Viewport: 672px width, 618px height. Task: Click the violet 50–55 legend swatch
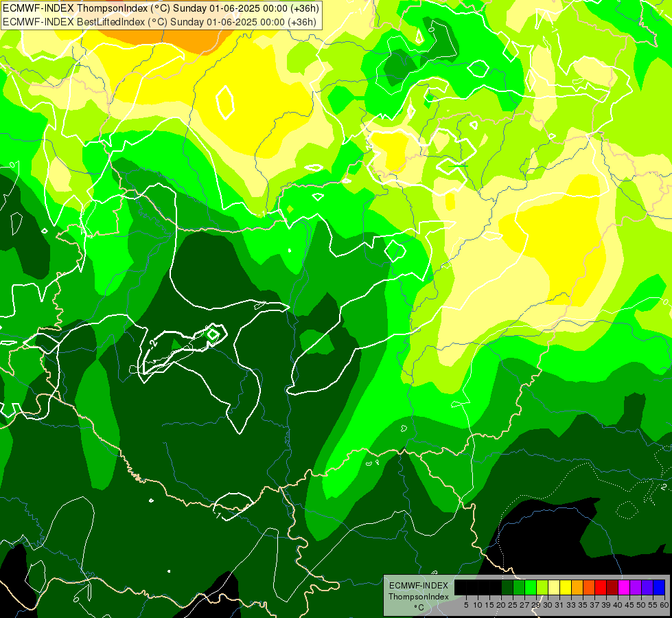[x=647, y=587]
